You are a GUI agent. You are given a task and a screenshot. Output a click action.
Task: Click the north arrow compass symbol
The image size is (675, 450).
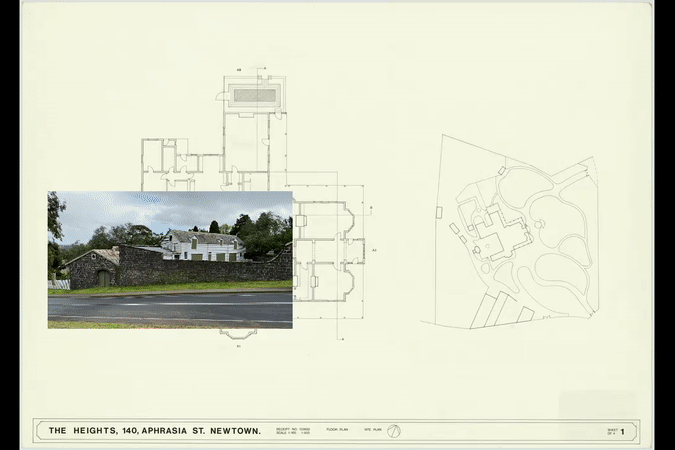(393, 431)
